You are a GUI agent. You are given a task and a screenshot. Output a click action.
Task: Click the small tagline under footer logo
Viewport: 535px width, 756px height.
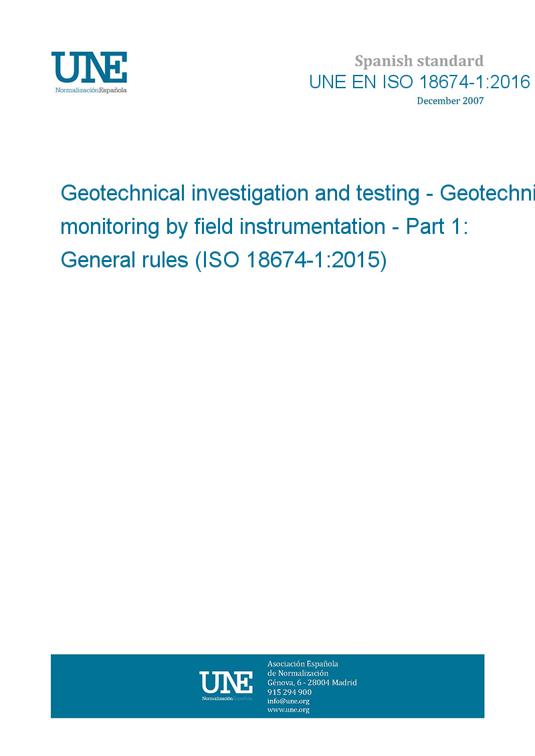point(227,698)
